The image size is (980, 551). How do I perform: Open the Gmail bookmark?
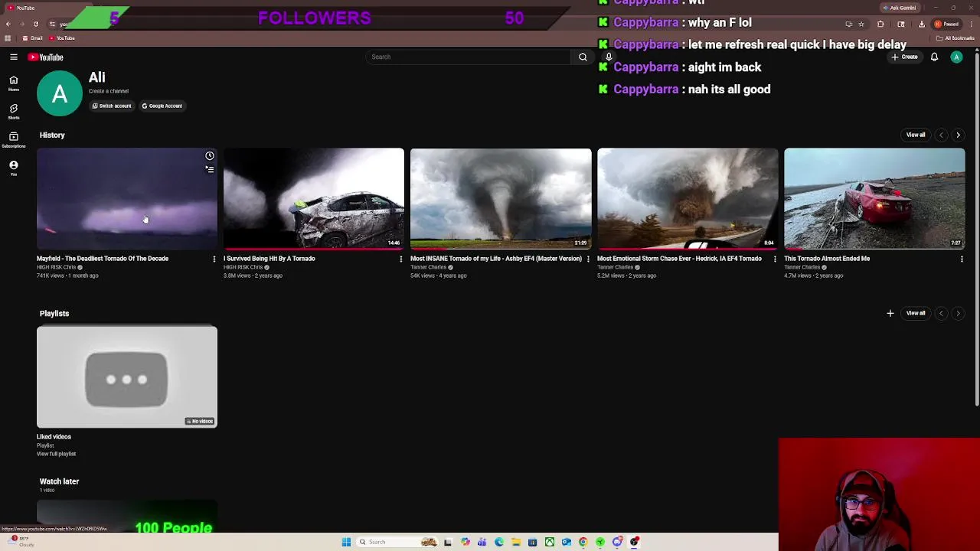pyautogui.click(x=32, y=38)
